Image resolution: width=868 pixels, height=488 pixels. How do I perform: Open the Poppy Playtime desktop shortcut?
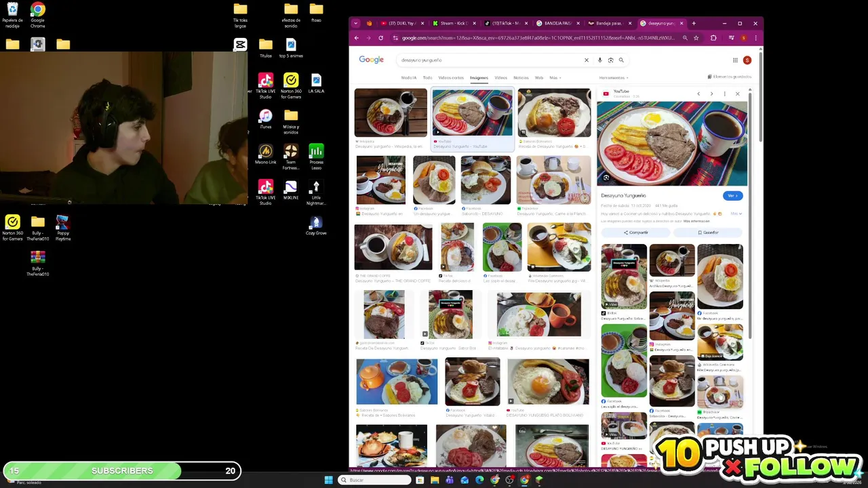62,228
